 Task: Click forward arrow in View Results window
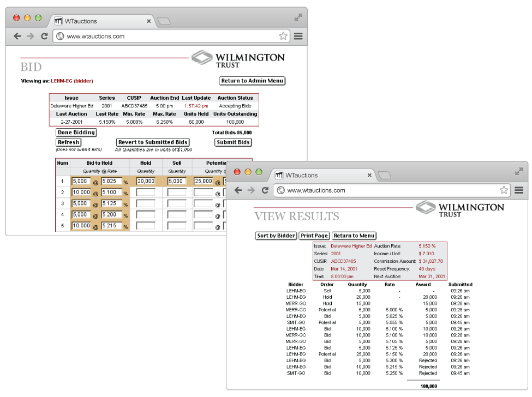pyautogui.click(x=251, y=190)
